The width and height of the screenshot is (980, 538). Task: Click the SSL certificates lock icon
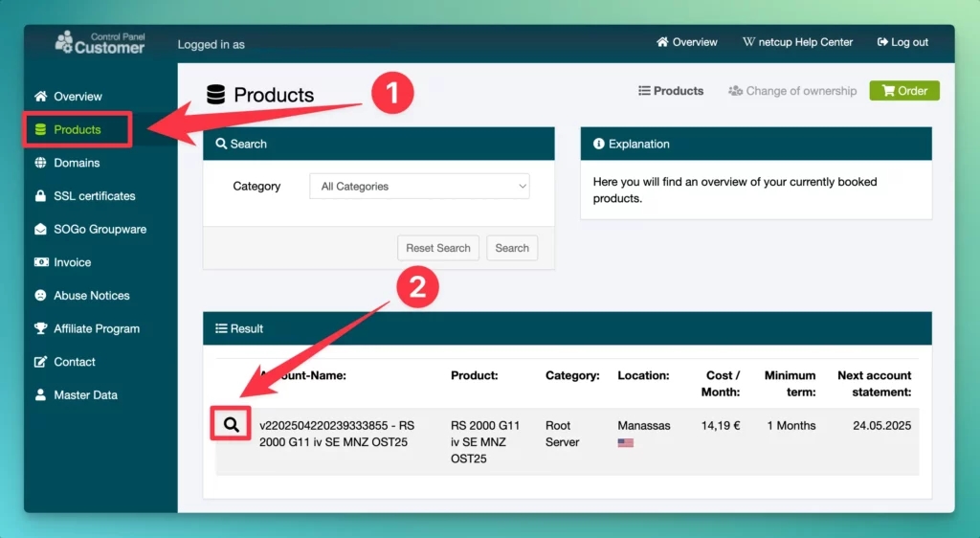coord(40,196)
